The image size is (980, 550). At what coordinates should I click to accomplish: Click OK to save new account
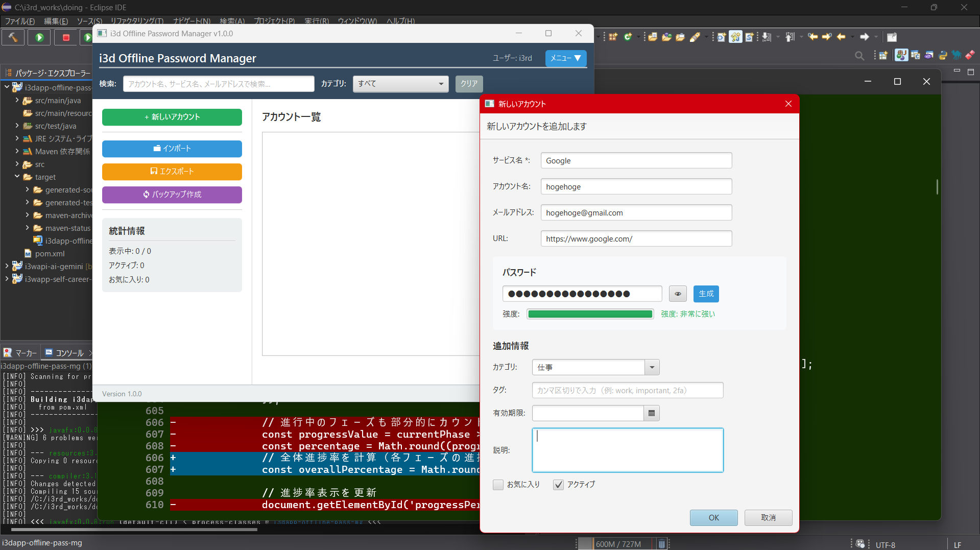pyautogui.click(x=713, y=518)
